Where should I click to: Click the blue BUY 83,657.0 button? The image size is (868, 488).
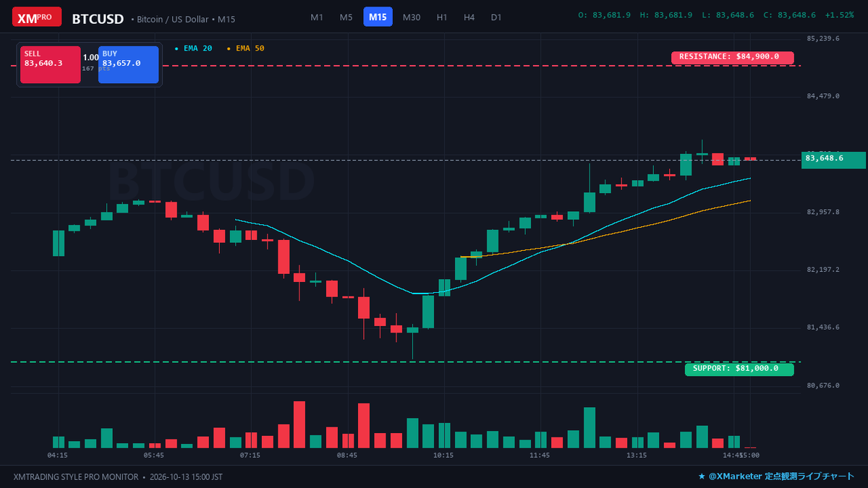coord(128,64)
